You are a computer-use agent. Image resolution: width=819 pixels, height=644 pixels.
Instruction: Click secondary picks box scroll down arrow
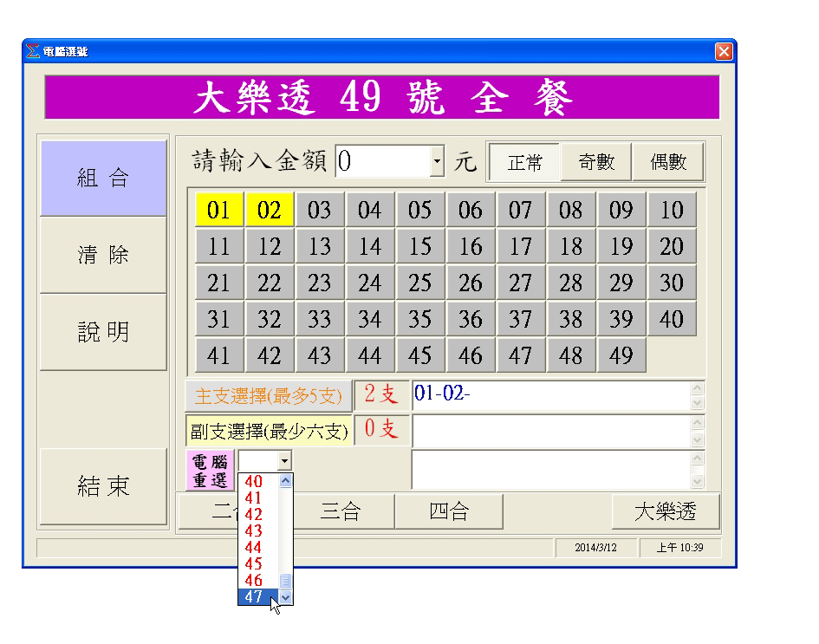pos(698,439)
